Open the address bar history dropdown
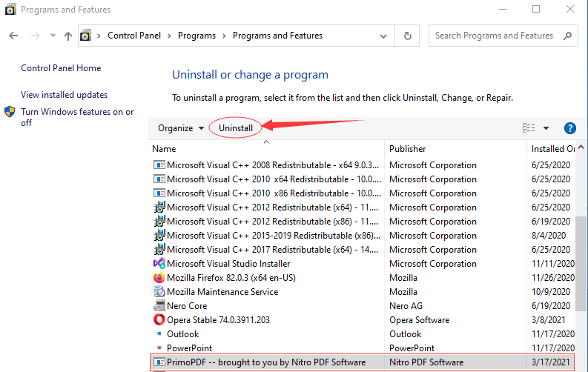 (x=383, y=36)
